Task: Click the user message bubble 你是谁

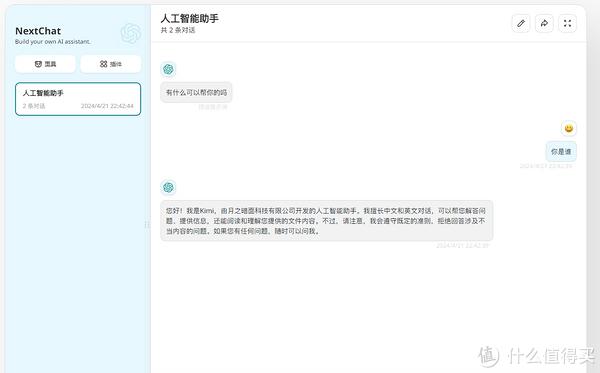Action: pyautogui.click(x=561, y=151)
